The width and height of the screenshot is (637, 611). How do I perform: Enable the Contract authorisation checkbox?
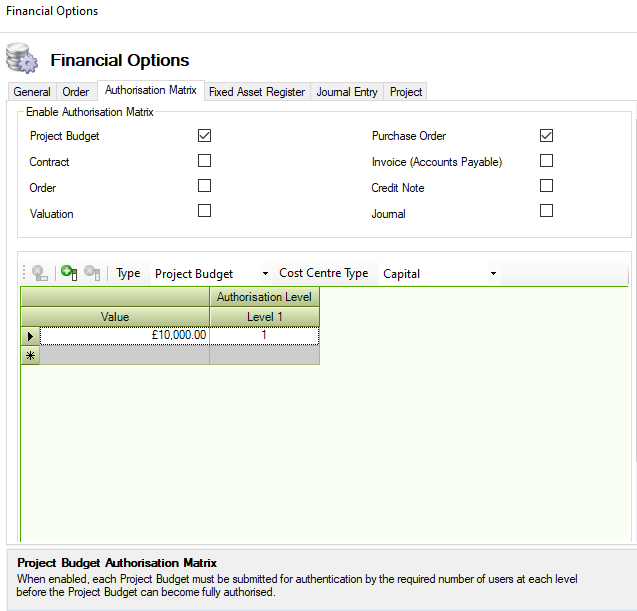tap(204, 161)
